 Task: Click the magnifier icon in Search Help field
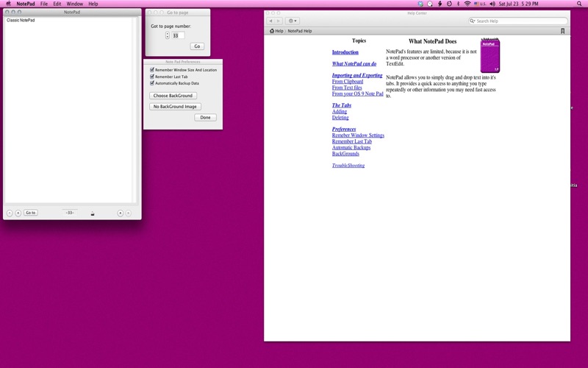pyautogui.click(x=472, y=21)
